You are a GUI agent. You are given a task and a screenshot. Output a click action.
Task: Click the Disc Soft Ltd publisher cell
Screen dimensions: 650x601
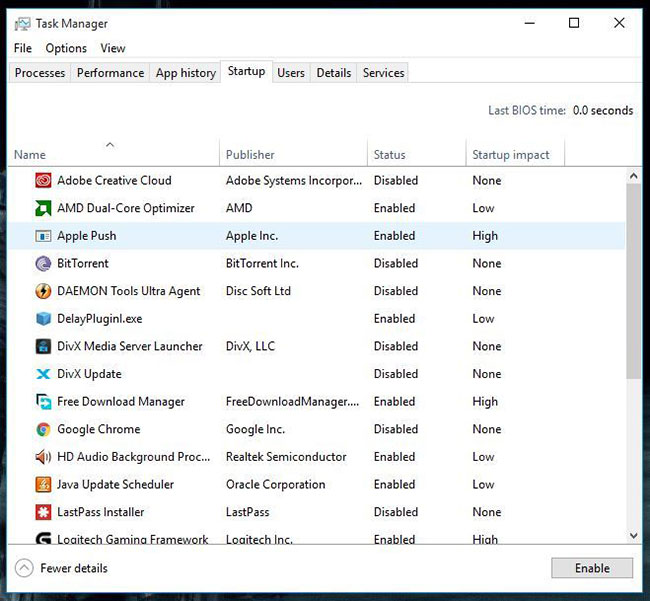(258, 291)
